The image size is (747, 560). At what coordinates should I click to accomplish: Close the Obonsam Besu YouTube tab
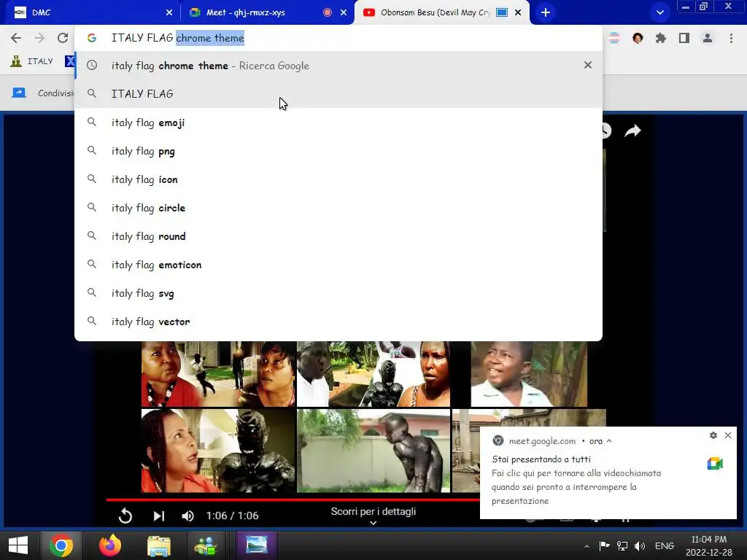click(518, 12)
